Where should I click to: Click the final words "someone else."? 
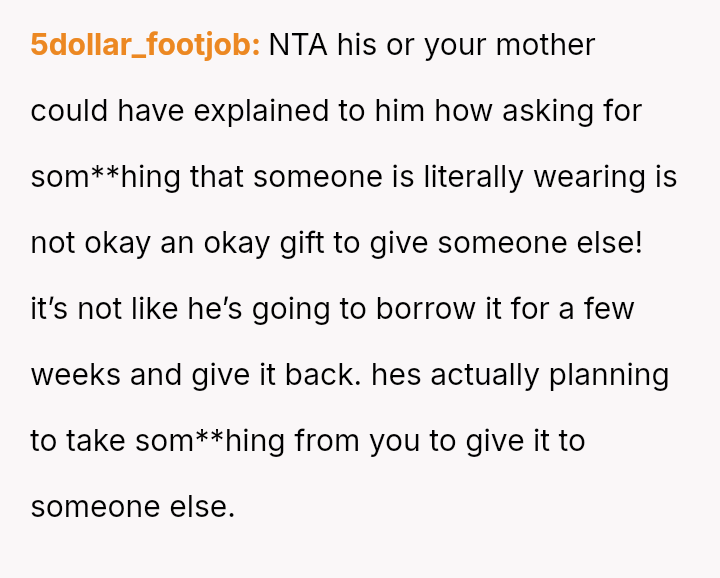pos(132,507)
